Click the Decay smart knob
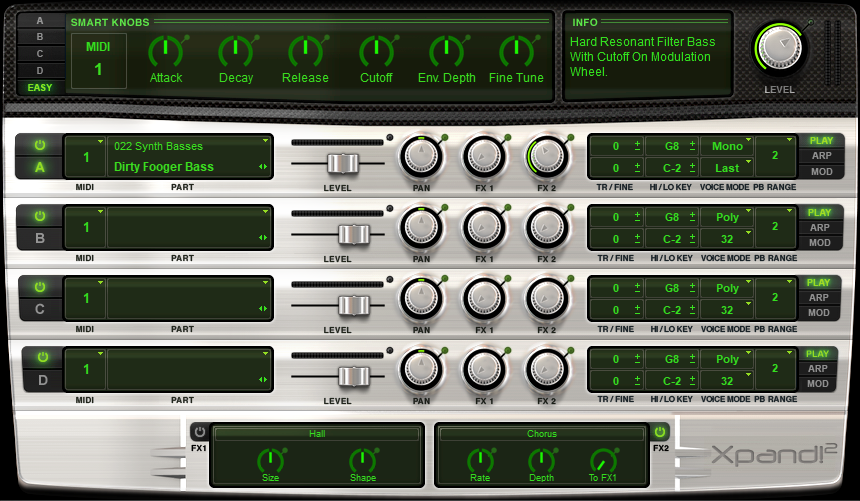 tap(235, 53)
